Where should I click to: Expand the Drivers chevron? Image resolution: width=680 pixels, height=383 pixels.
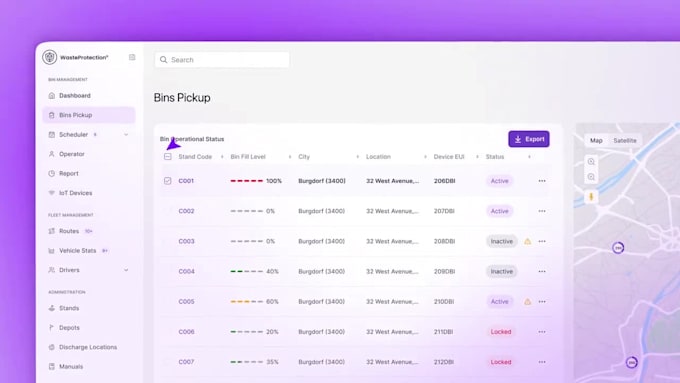(126, 270)
